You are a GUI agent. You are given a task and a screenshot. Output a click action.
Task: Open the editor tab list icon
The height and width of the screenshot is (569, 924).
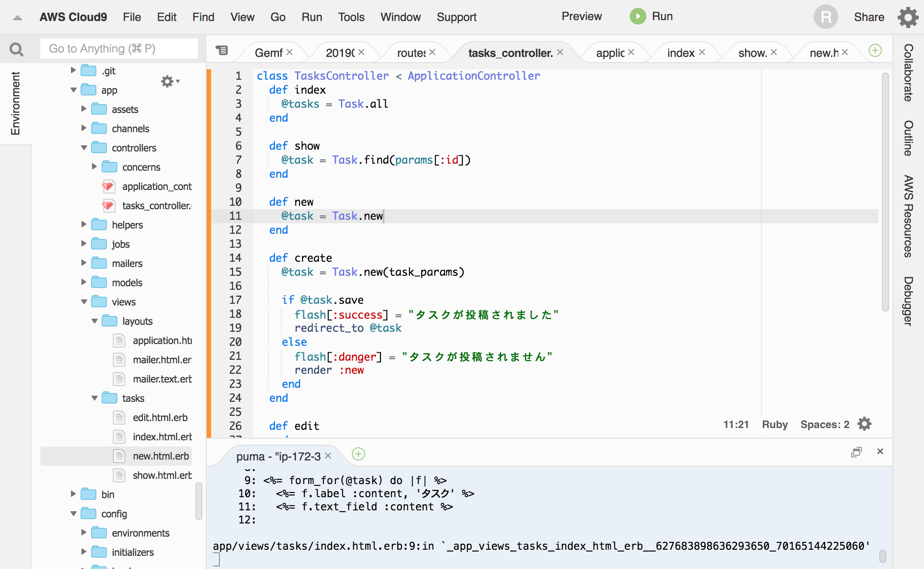222,50
